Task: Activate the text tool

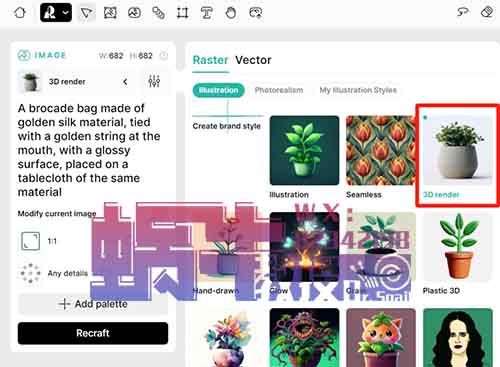Action: point(207,13)
